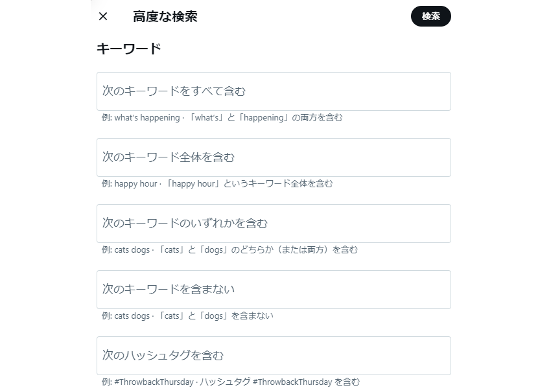Click the 'happy hour' example after 例:

(x=135, y=184)
